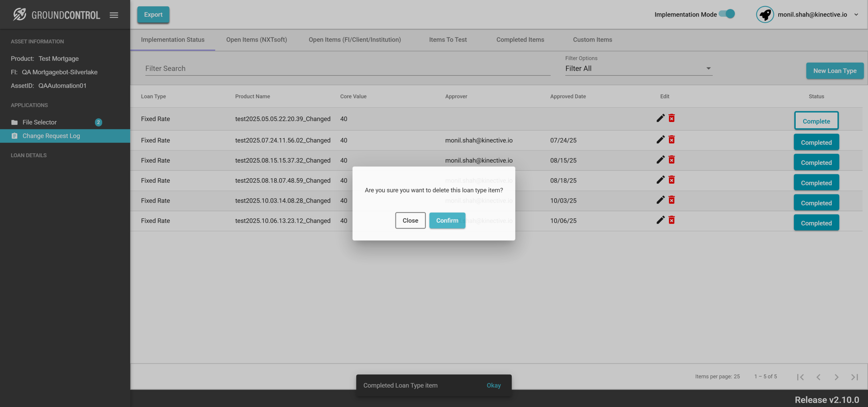Confirm deleting the loan type item
Image resolution: width=868 pixels, height=407 pixels.
click(447, 220)
